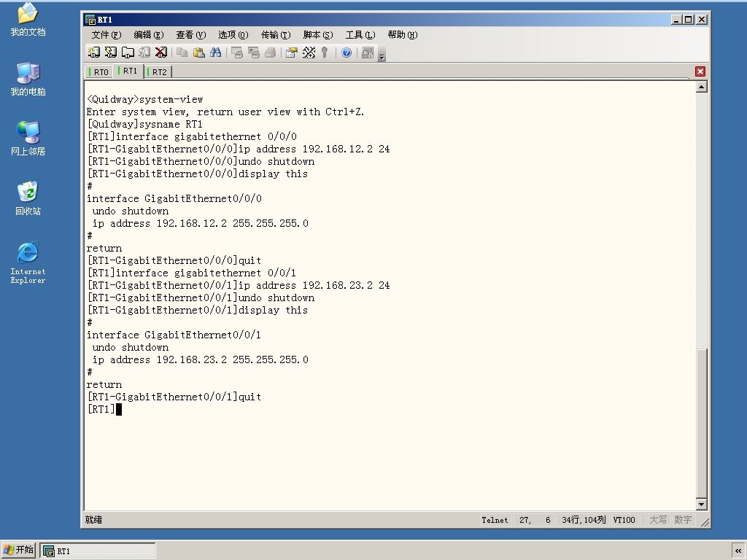Click the Connect in Tab icon
Image resolution: width=747 pixels, height=560 pixels.
(x=127, y=52)
